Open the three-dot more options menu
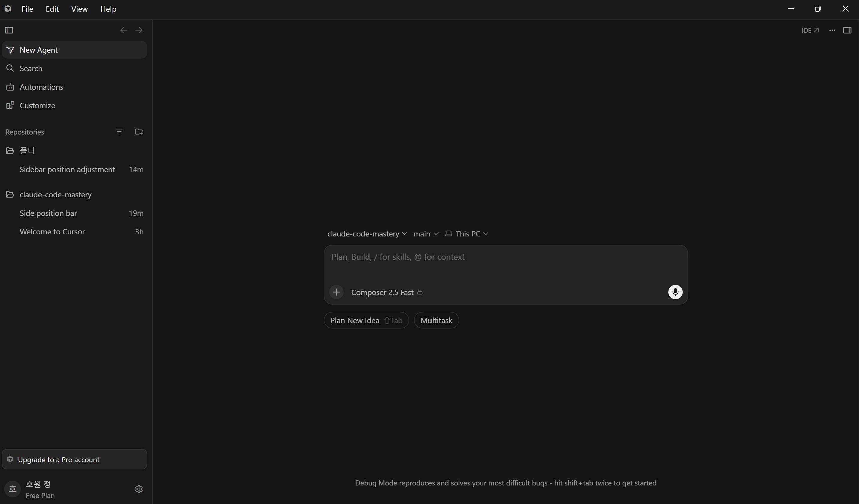859x504 pixels. tap(832, 30)
